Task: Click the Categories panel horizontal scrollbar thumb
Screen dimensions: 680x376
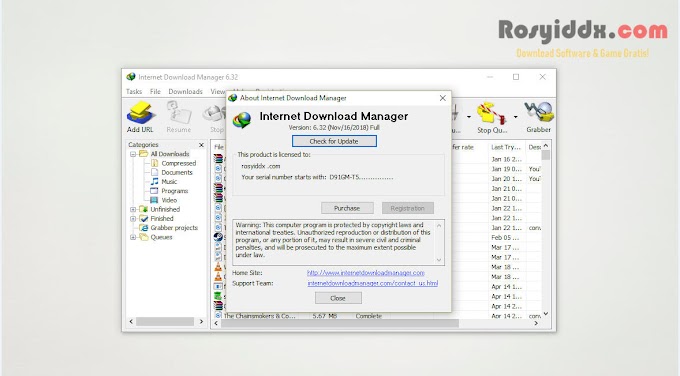Action: pos(165,321)
